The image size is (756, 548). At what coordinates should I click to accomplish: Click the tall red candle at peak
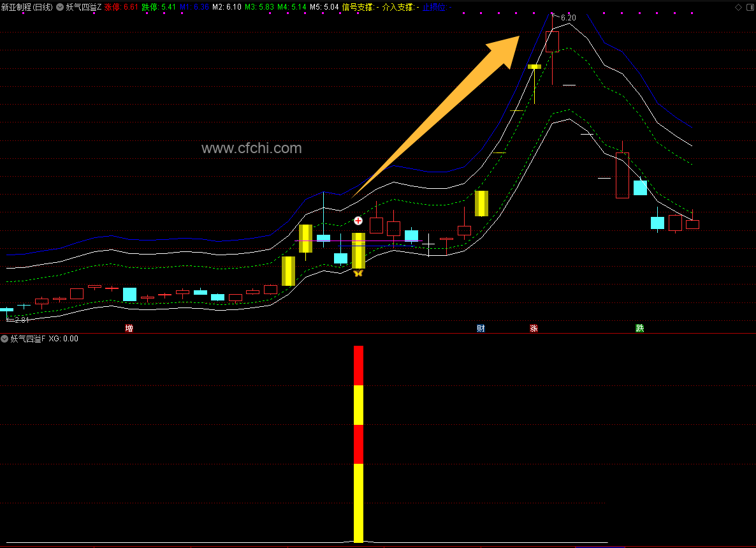552,41
